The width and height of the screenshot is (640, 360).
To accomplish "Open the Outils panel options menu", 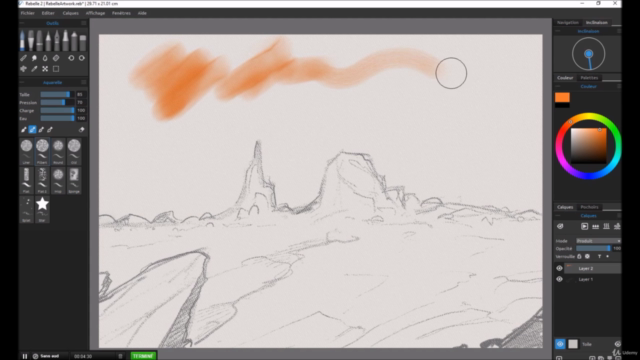I will (x=83, y=23).
